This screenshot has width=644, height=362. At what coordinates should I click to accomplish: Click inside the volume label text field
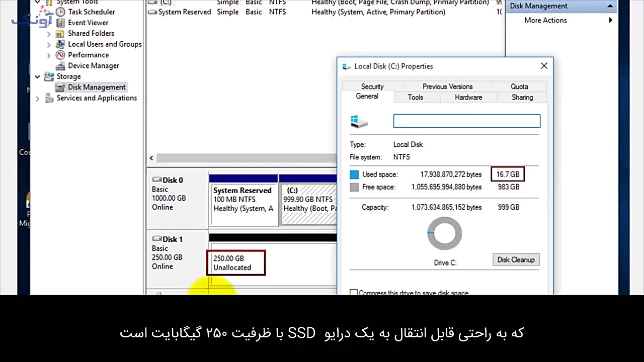(466, 121)
